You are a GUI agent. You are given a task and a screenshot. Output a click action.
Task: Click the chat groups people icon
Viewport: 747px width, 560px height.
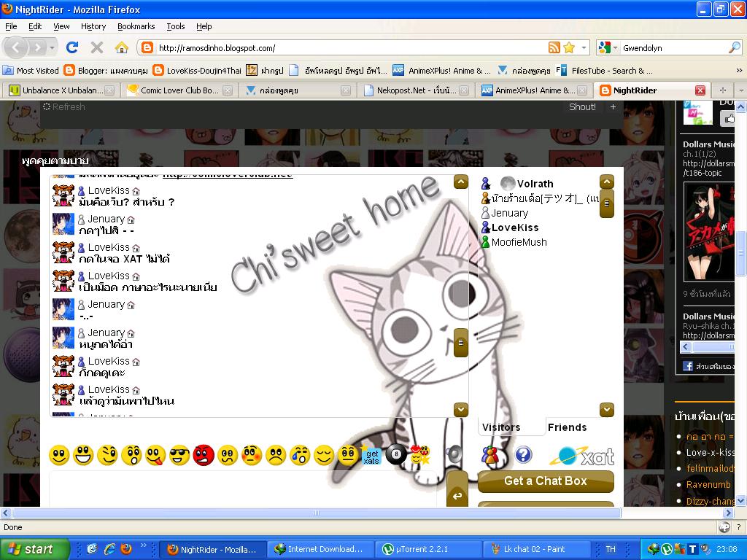point(489,455)
